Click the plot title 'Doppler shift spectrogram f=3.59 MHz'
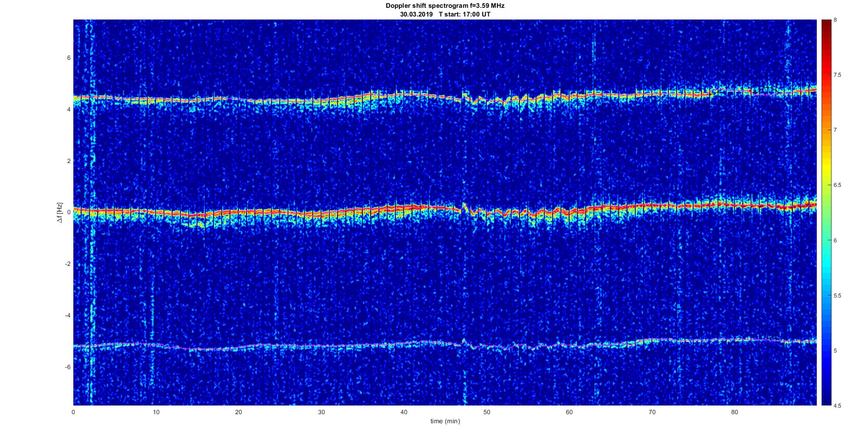Image resolution: width=868 pixels, height=435 pixels. tap(445, 6)
